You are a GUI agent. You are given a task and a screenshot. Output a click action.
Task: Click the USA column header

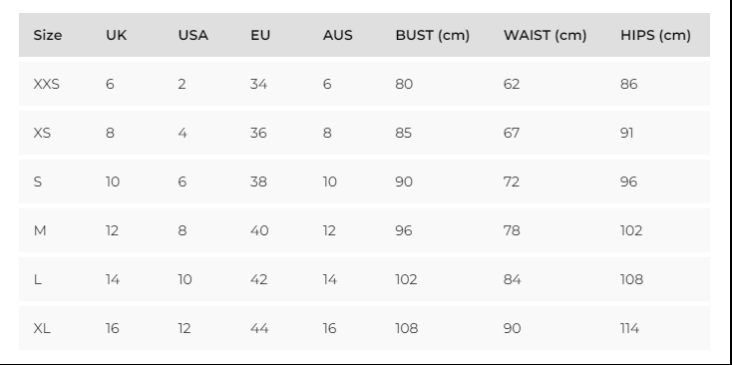pyautogui.click(x=193, y=35)
